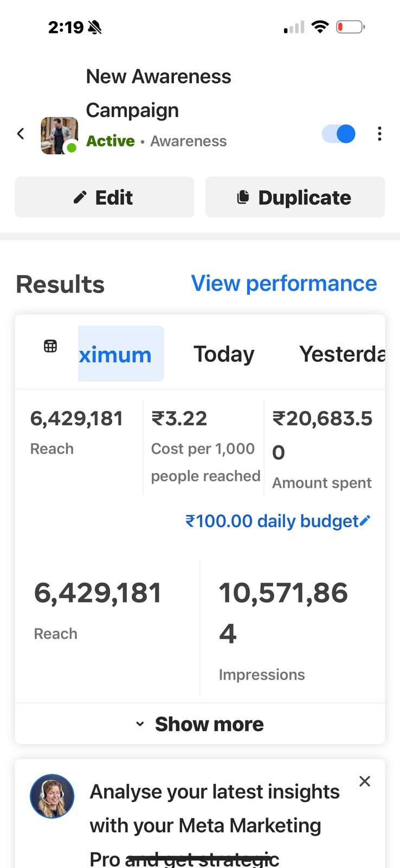This screenshot has width=400, height=868.
Task: Tap the Marketing Pro advisor avatar
Action: coord(52,796)
